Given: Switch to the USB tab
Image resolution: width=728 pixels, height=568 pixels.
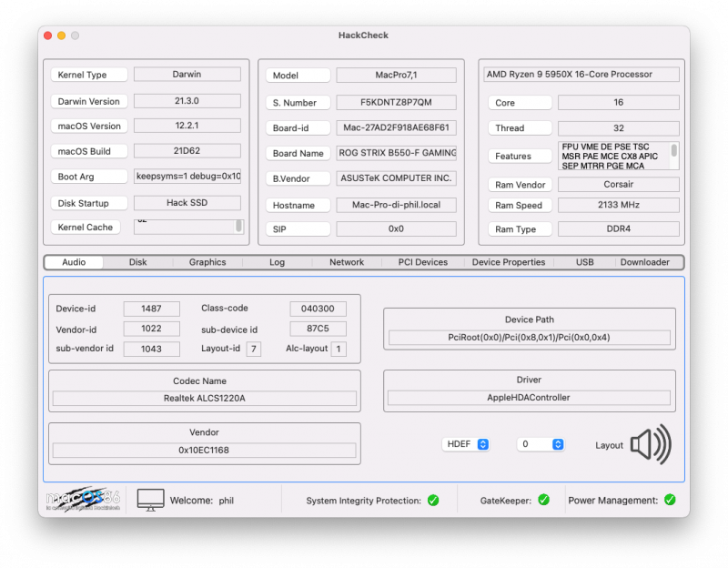Looking at the screenshot, I should tap(585, 262).
